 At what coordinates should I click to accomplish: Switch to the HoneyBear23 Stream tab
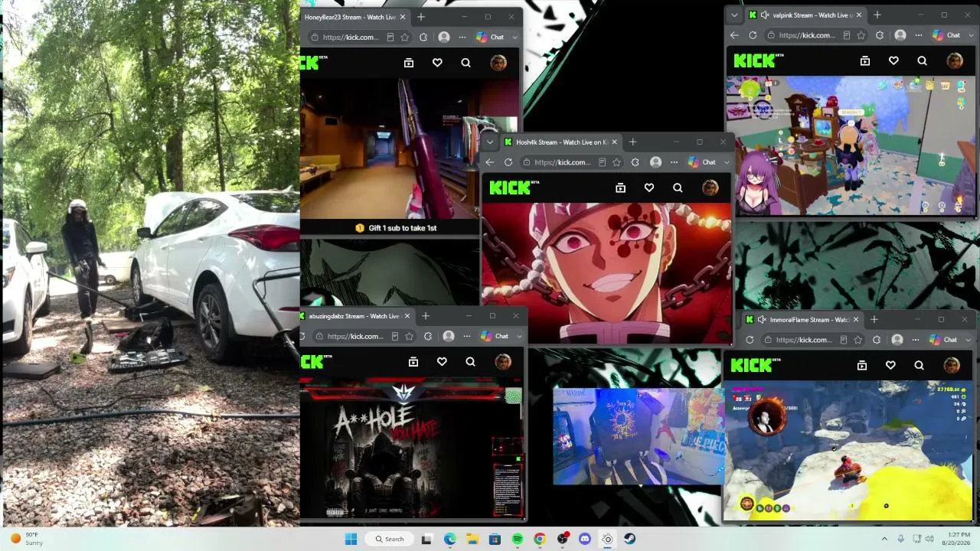point(351,17)
